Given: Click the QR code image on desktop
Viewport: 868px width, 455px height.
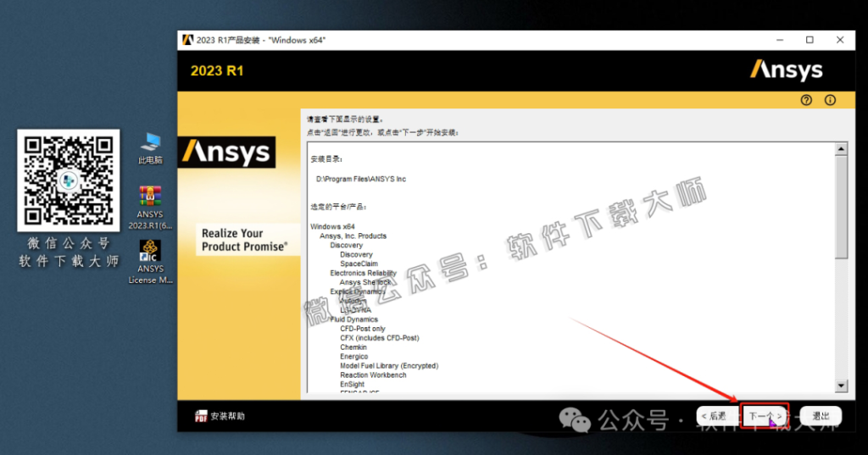Looking at the screenshot, I should (68, 180).
